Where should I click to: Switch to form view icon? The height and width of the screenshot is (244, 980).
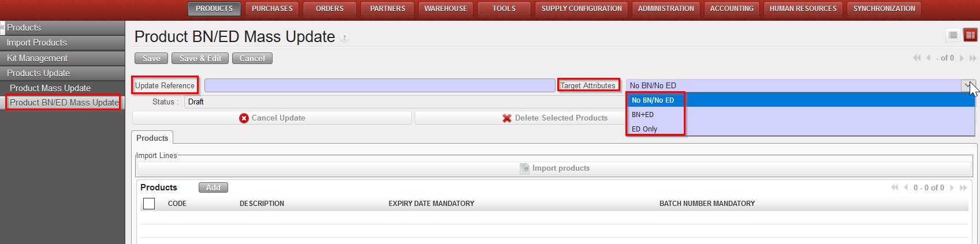coord(970,35)
